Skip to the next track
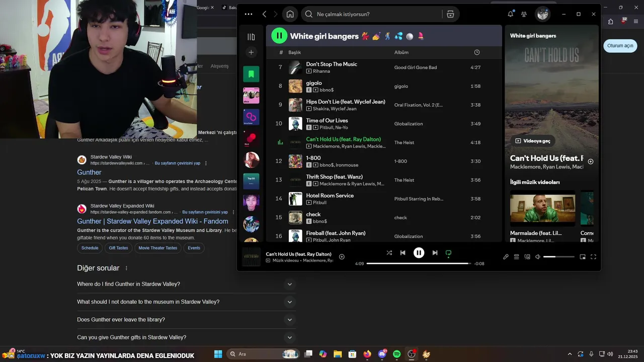The width and height of the screenshot is (644, 362). (x=435, y=253)
